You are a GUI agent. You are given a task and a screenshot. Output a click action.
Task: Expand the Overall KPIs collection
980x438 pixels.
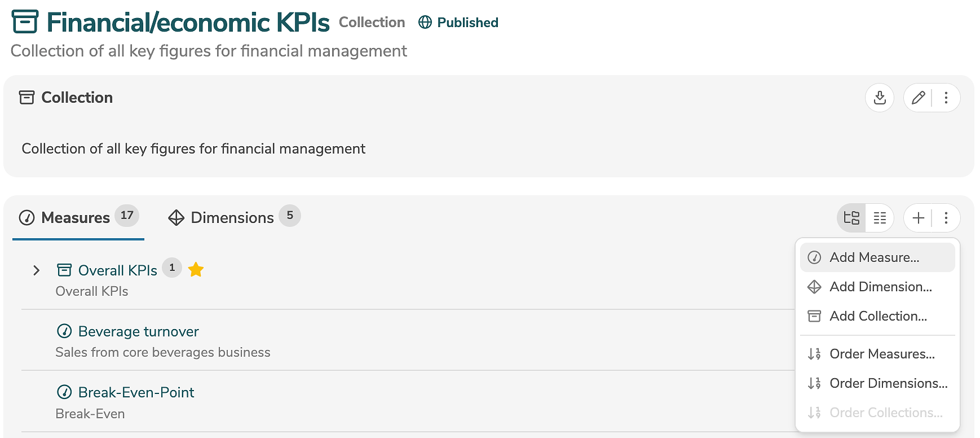37,270
